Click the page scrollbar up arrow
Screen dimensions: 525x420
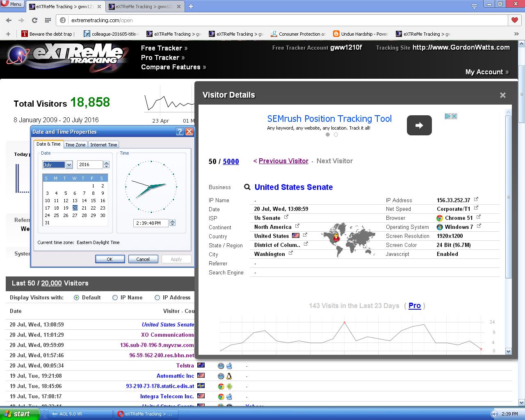[522, 43]
